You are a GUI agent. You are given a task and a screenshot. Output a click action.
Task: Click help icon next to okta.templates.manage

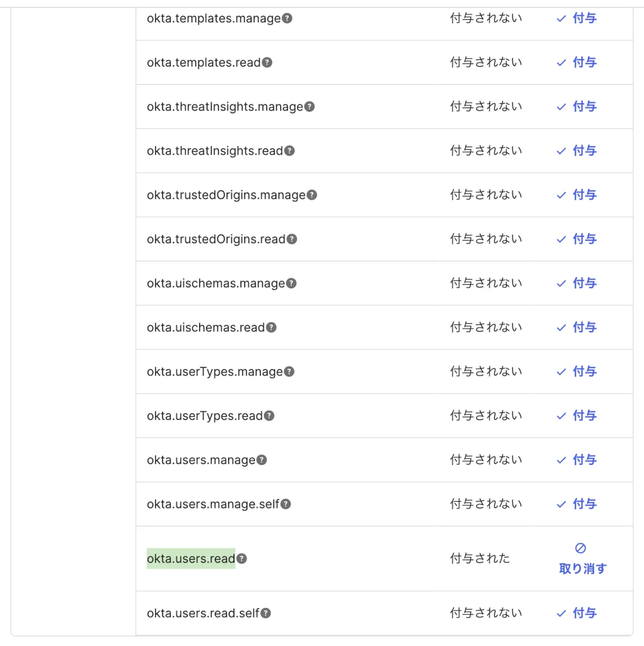[287, 18]
